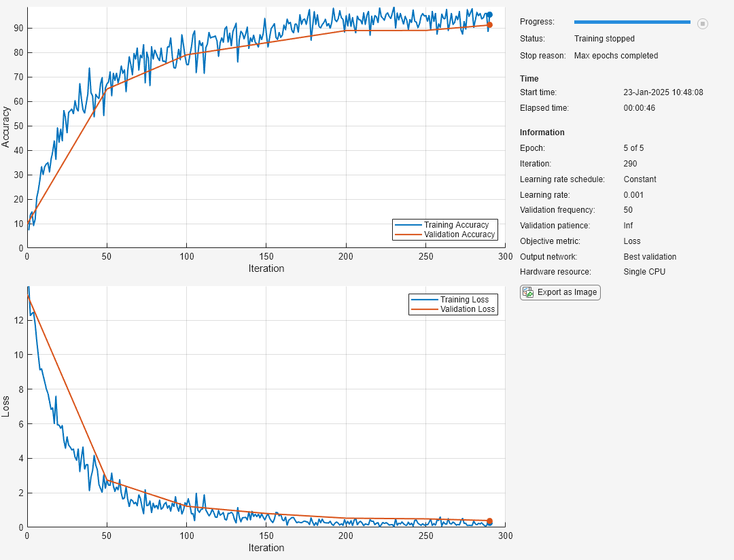Screen dimensions: 734x560
Task: Click the Accuracy y-axis label
Action: [5, 127]
